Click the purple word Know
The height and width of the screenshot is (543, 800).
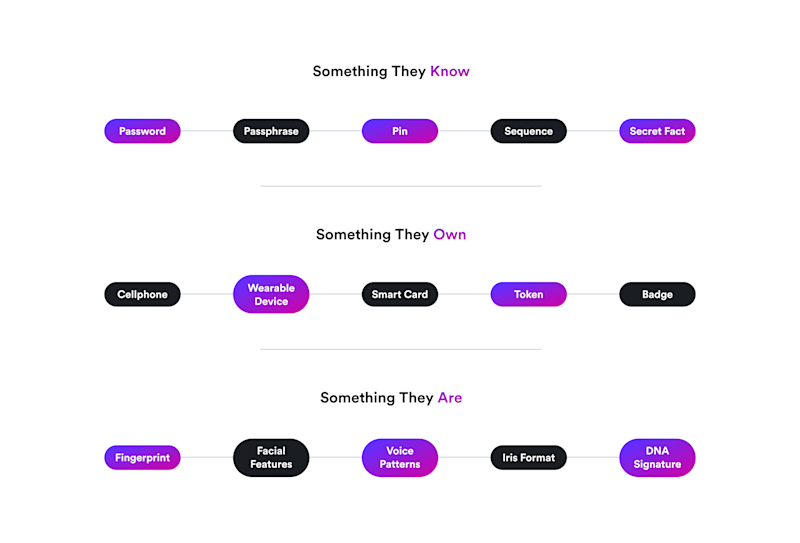449,71
